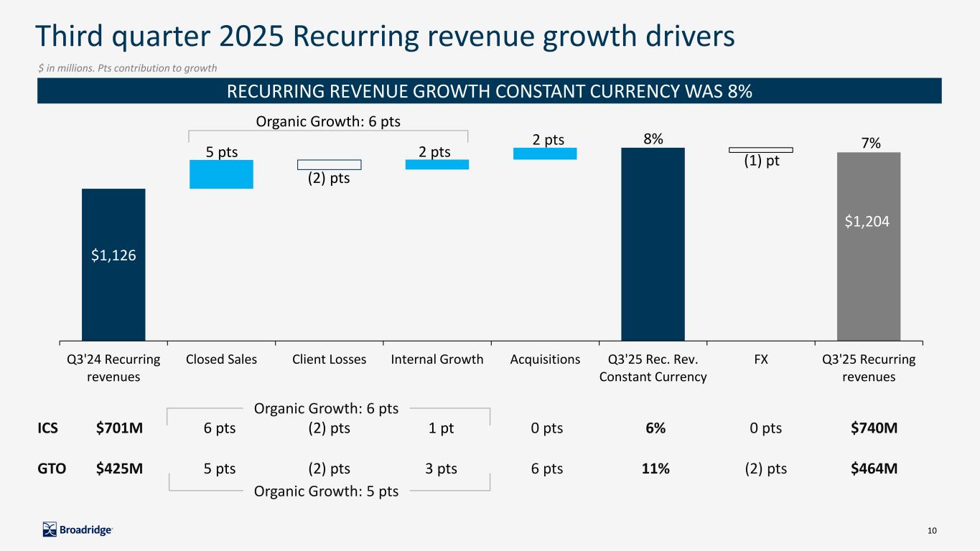Click the 'Internal Growth' axis label

437,359
